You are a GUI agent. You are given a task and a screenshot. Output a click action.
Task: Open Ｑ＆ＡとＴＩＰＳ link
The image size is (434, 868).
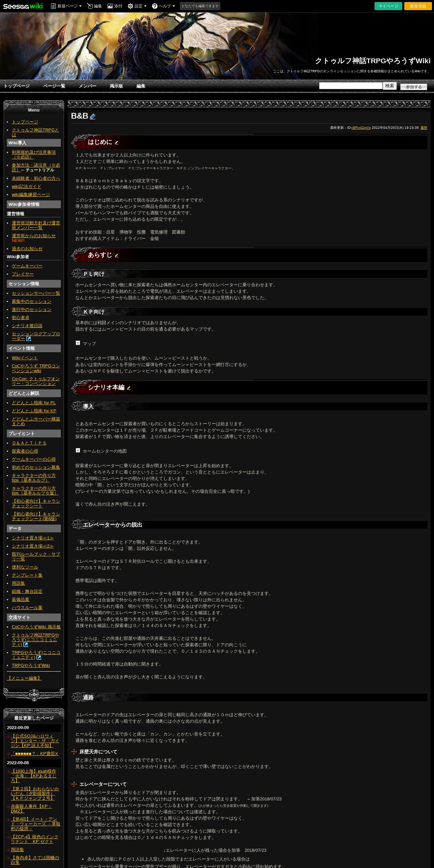[29, 443]
